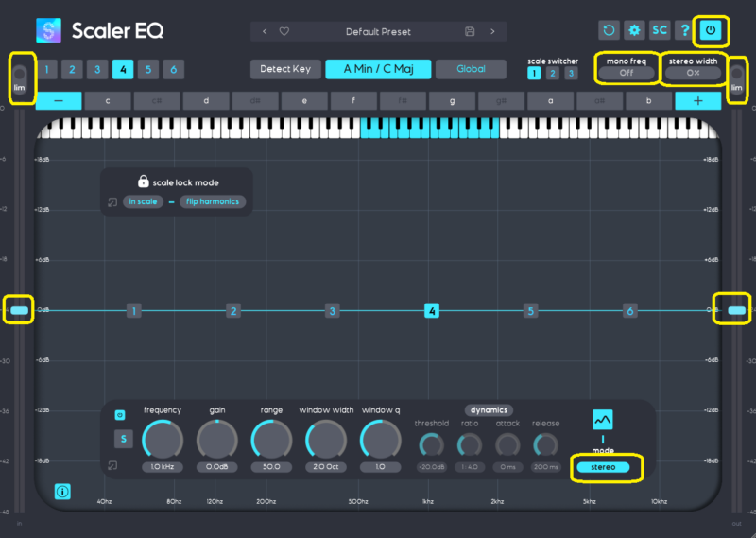Save preset using the floppy disk icon

[x=470, y=32]
